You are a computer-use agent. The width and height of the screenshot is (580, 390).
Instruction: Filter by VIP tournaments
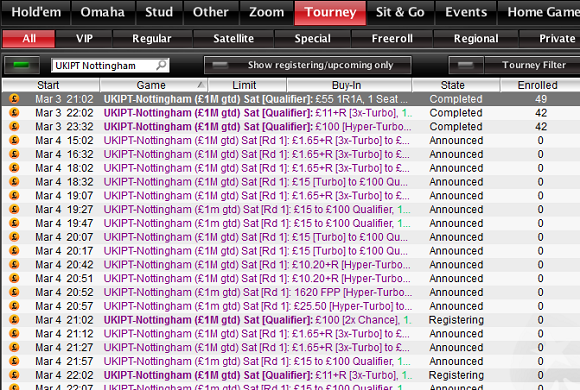tap(84, 38)
